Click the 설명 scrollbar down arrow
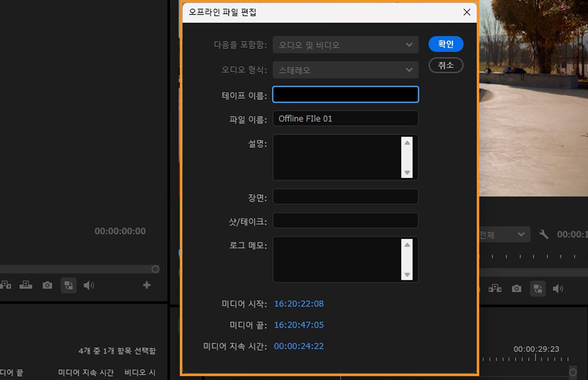This screenshot has height=380, width=588. pos(407,173)
